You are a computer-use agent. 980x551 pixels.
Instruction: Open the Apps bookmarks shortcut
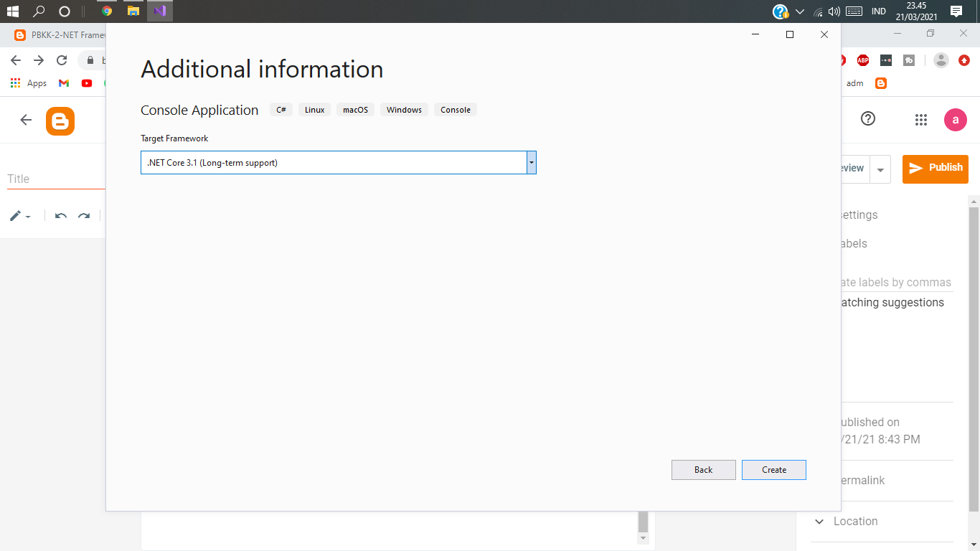[x=29, y=83]
